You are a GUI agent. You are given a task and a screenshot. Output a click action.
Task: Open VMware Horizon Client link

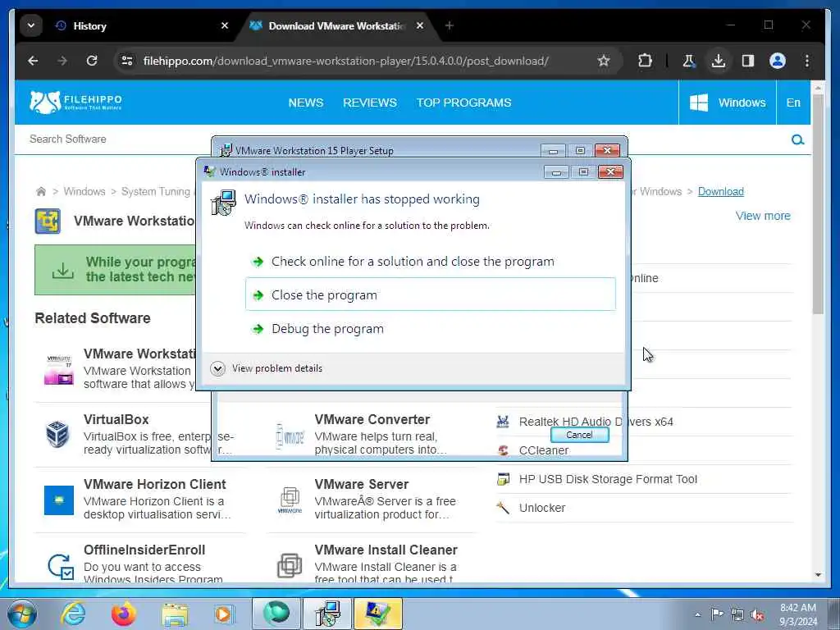(155, 484)
